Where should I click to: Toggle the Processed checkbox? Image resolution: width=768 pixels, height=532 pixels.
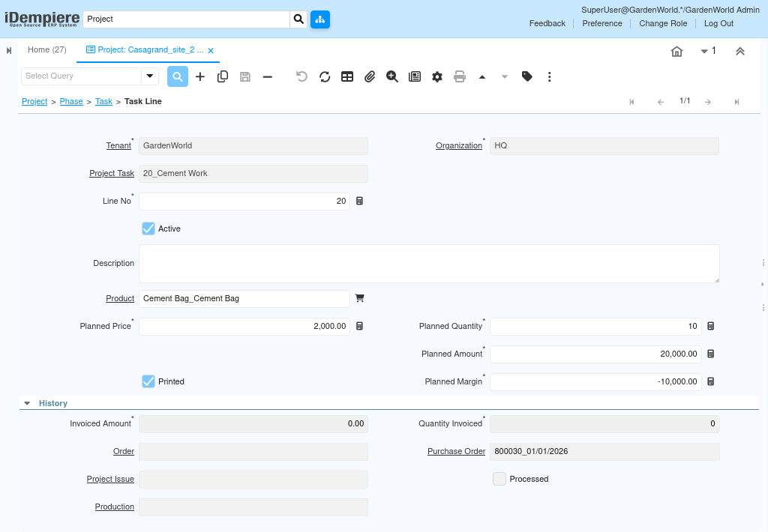click(499, 479)
